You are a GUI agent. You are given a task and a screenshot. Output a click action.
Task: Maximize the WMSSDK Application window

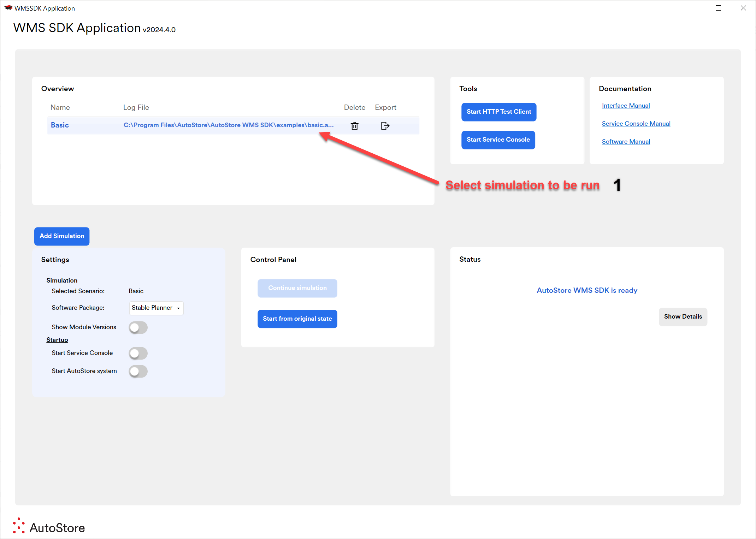click(x=718, y=8)
